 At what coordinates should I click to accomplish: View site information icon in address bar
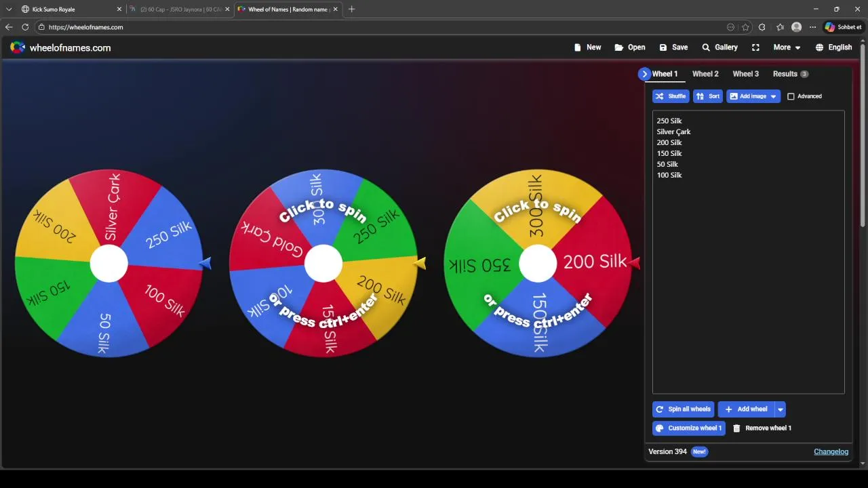(41, 27)
